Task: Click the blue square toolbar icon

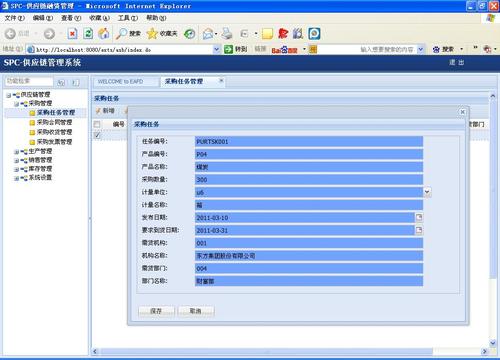Action: (314, 33)
